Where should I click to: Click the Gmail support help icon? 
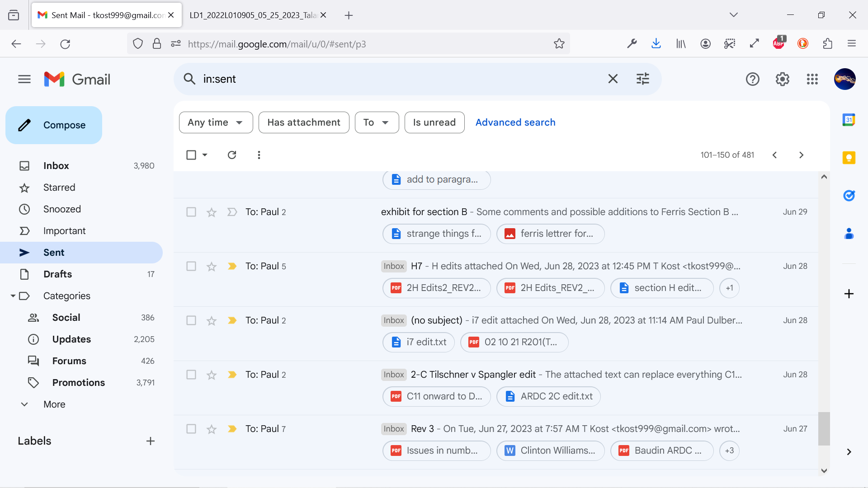(752, 79)
